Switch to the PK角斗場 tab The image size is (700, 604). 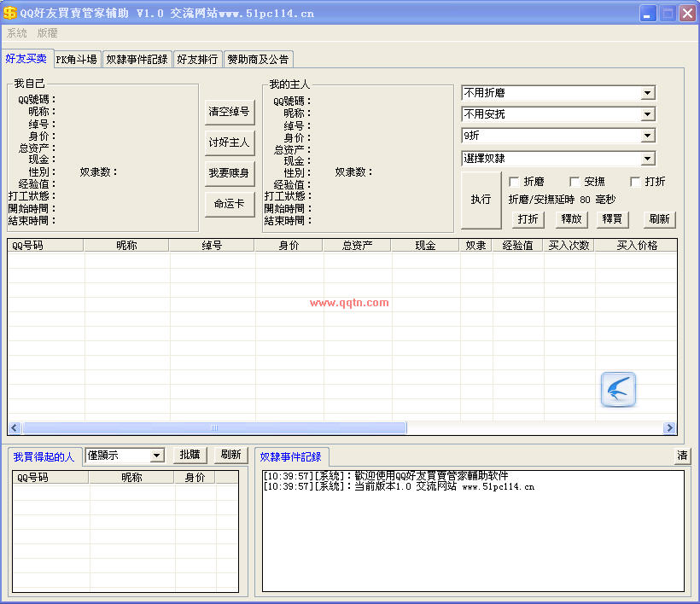click(x=77, y=60)
